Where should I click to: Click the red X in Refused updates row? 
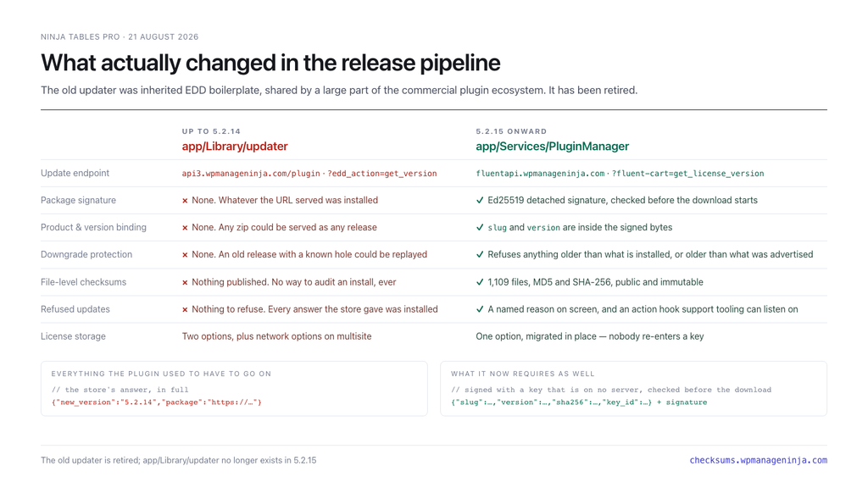[x=185, y=310]
